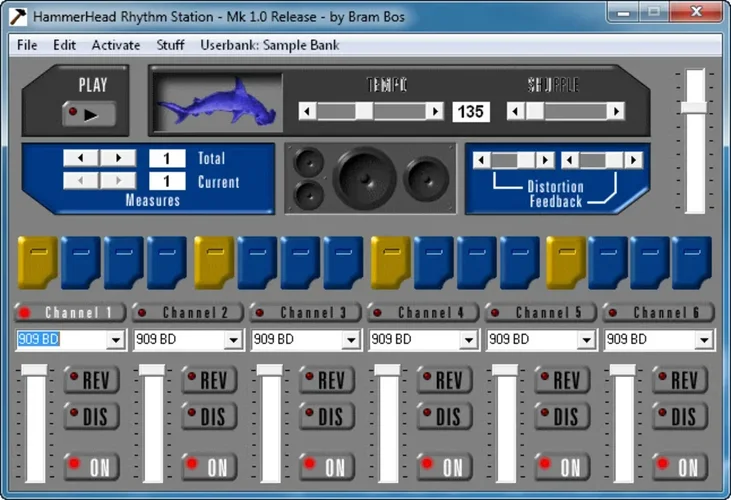This screenshot has height=500, width=731.
Task: Expand Channel 4 sample dropdown
Action: pyautogui.click(x=468, y=340)
